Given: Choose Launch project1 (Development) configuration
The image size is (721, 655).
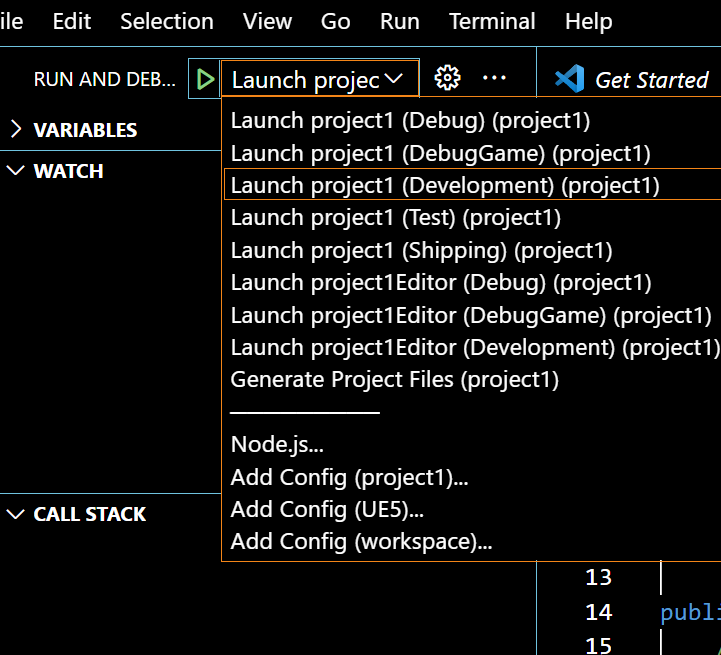Looking at the screenshot, I should tap(471, 185).
